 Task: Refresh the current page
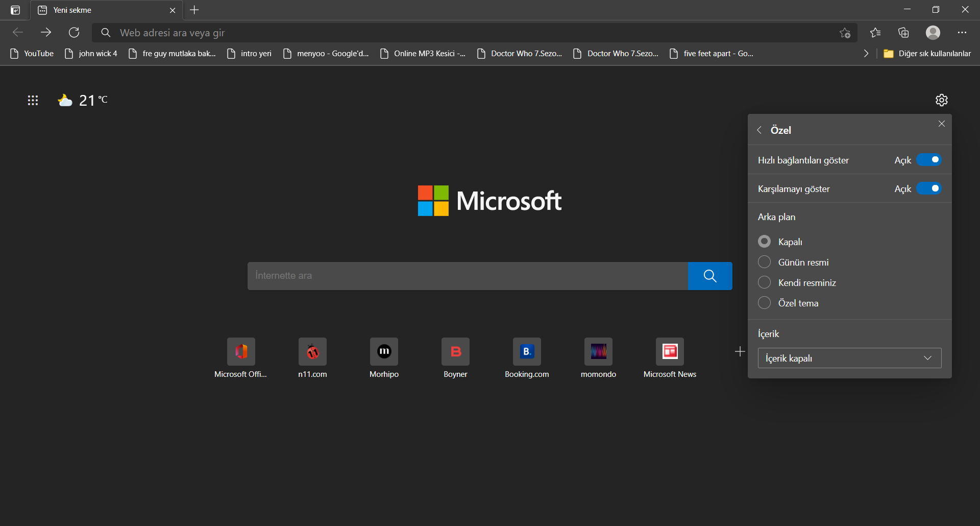coord(74,33)
